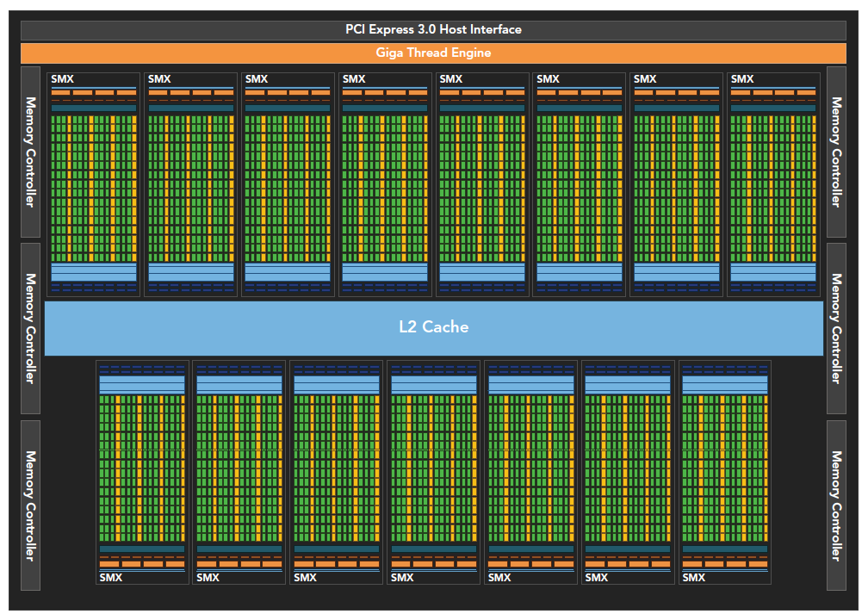
Task: Click the blue L2 Cache block
Action: click(433, 327)
